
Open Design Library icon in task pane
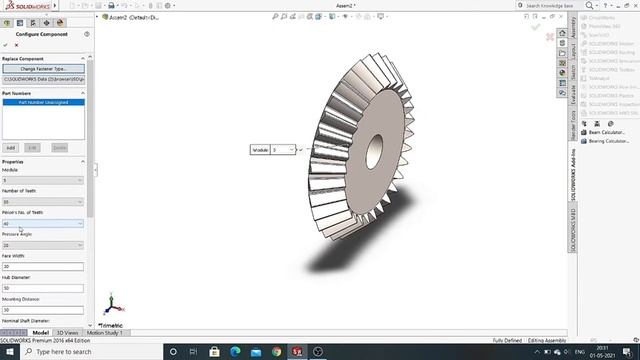point(562,43)
